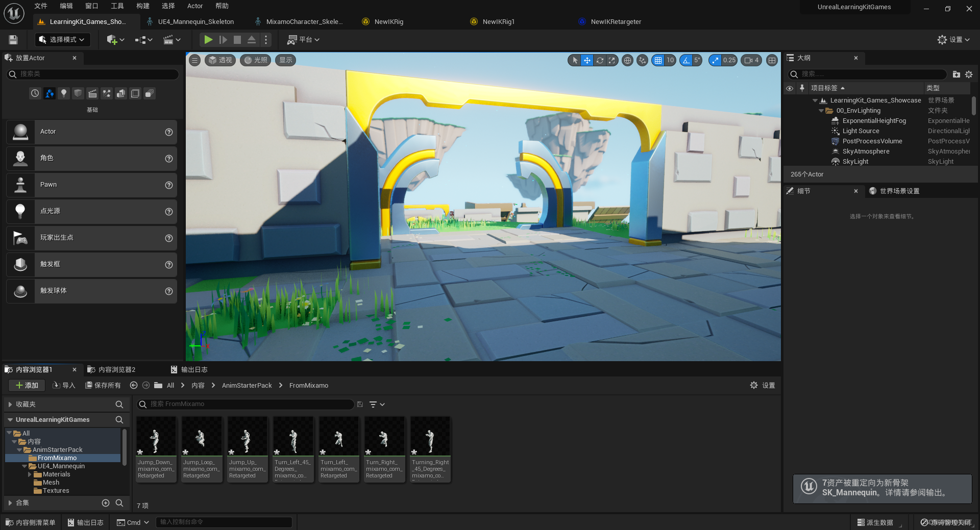Open the 工具 Tools menu
The width and height of the screenshot is (980, 530).
pos(117,6)
